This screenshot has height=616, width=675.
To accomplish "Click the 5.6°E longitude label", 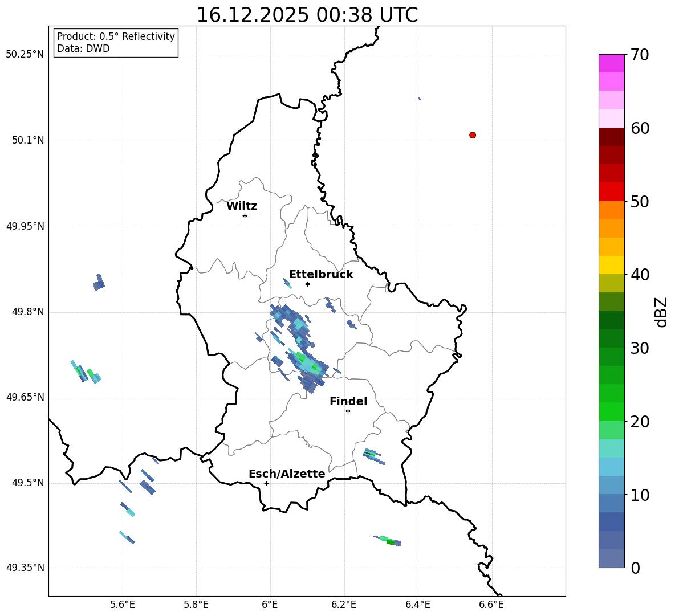I will [x=122, y=605].
